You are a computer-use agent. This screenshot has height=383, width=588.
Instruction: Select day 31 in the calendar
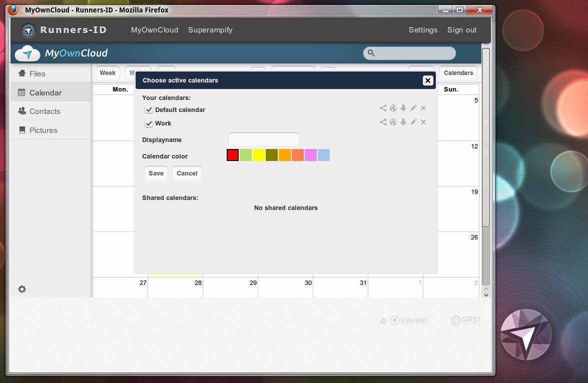coord(340,287)
